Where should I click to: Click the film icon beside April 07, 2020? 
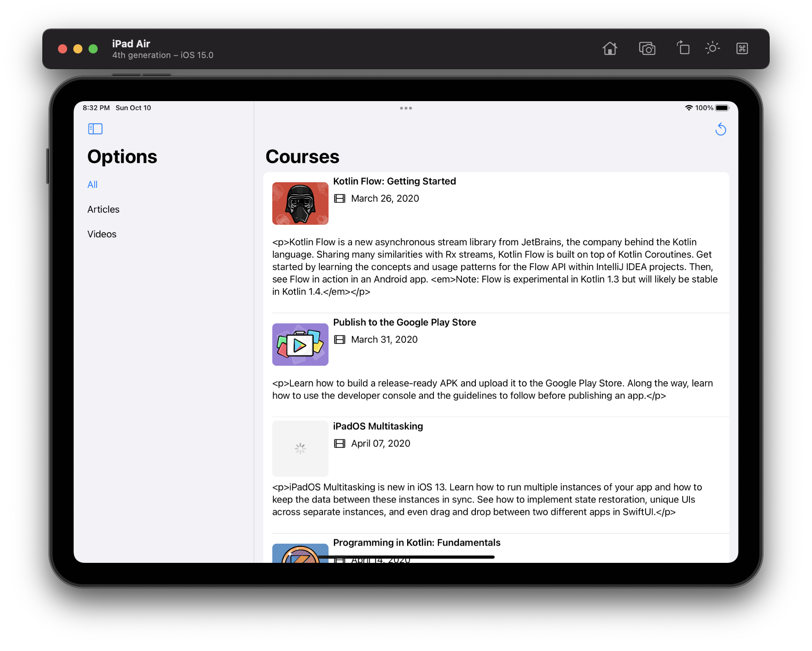pyautogui.click(x=339, y=443)
